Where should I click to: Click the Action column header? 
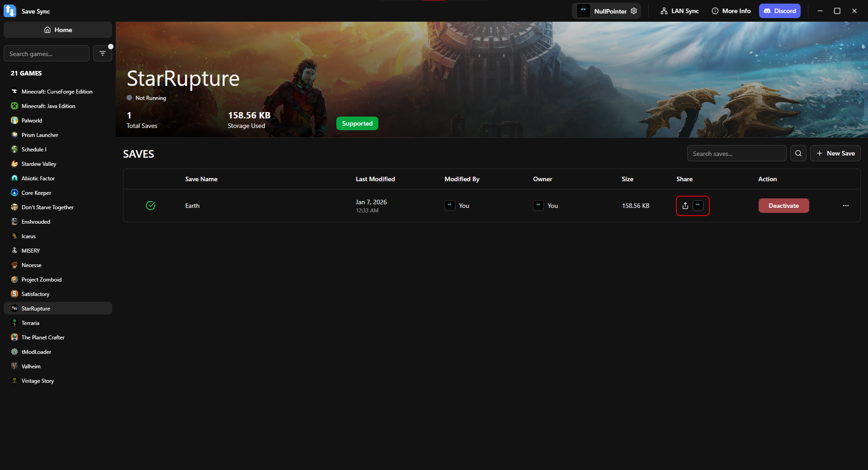(768, 179)
